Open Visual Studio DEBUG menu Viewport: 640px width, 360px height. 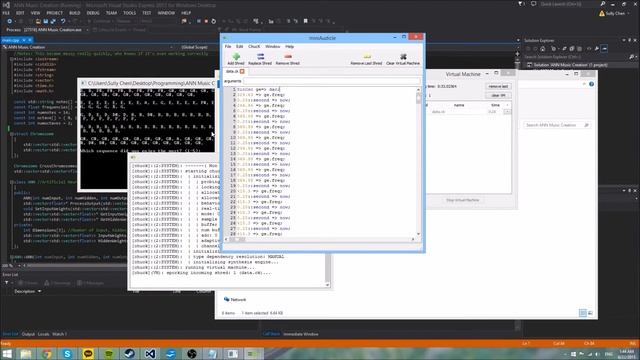[93, 13]
